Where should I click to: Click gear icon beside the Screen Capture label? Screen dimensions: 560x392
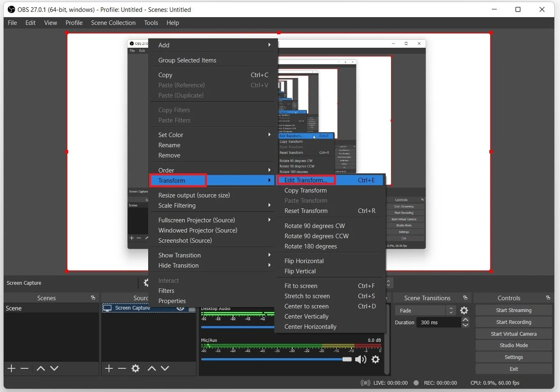tap(146, 283)
